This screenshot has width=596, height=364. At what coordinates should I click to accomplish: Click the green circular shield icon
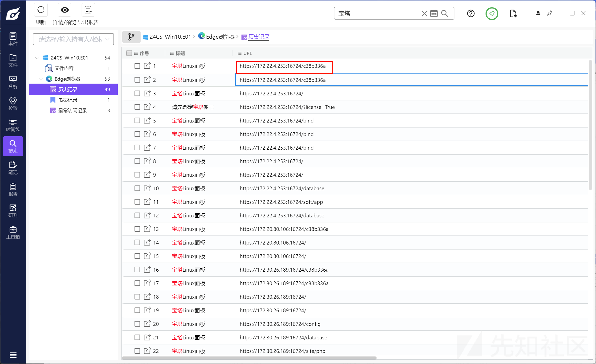point(492,14)
